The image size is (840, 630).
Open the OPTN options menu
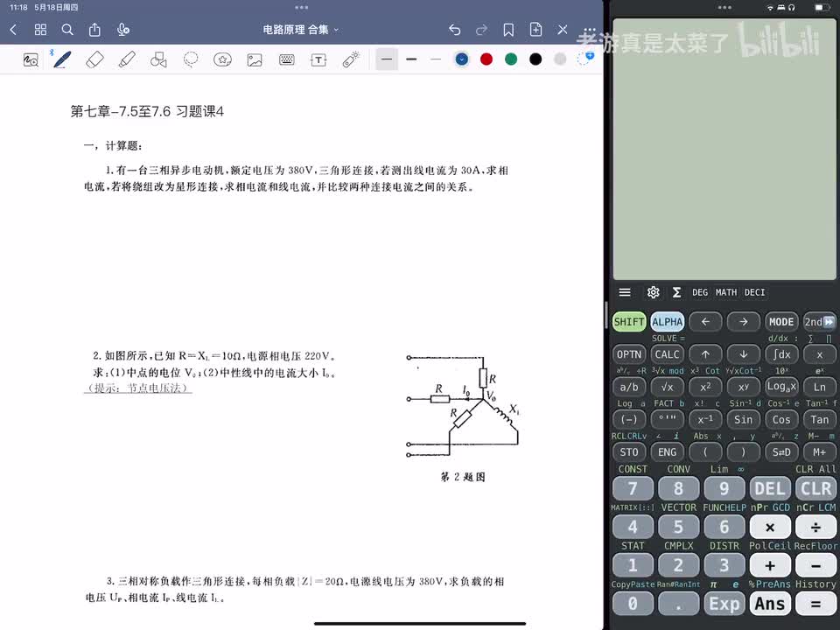tap(629, 354)
